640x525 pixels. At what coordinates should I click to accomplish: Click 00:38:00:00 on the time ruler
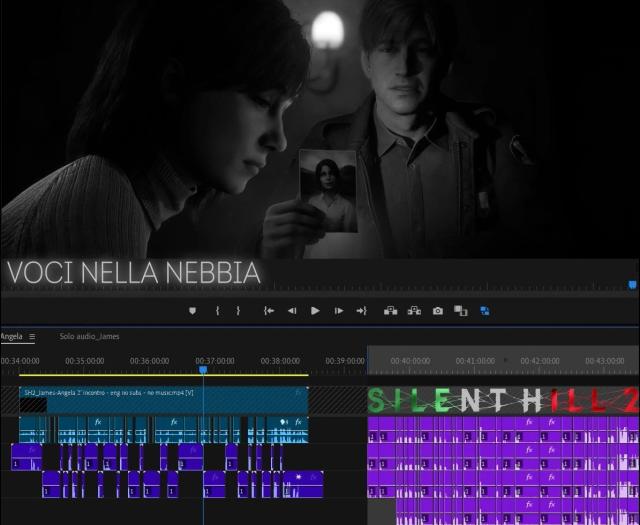coord(280,361)
